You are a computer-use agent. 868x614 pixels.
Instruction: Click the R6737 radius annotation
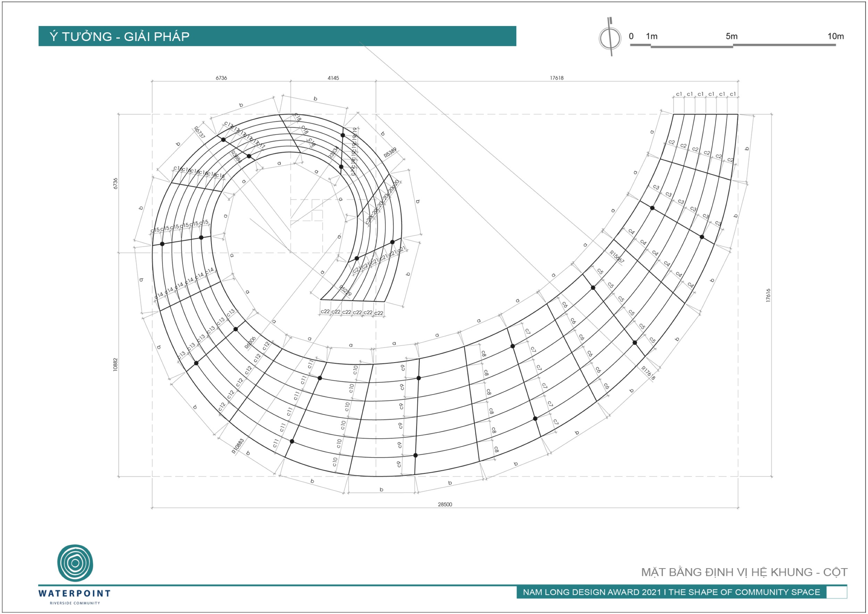pyautogui.click(x=199, y=132)
